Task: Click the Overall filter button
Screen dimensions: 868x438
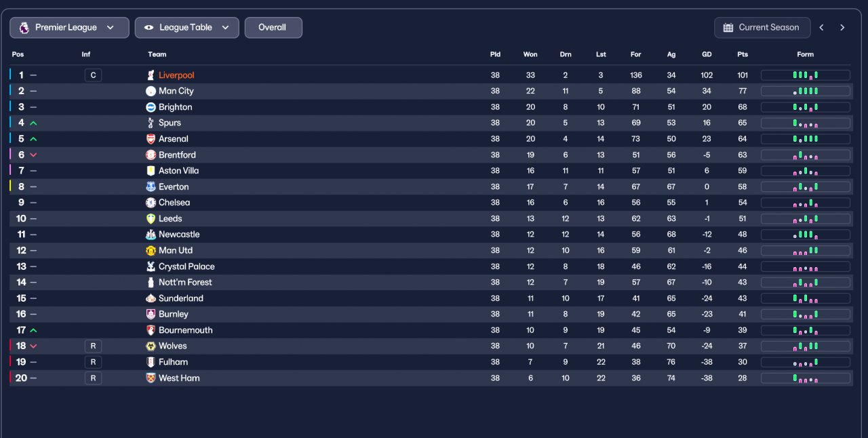Action: click(273, 28)
